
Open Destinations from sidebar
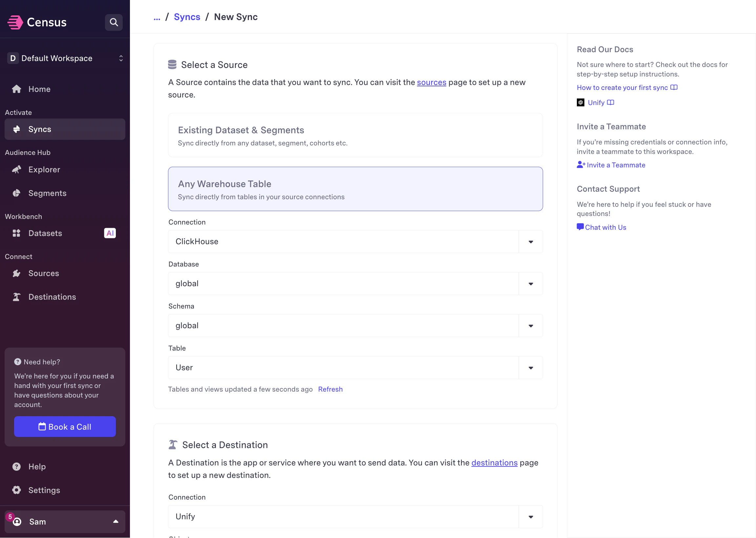(x=52, y=297)
